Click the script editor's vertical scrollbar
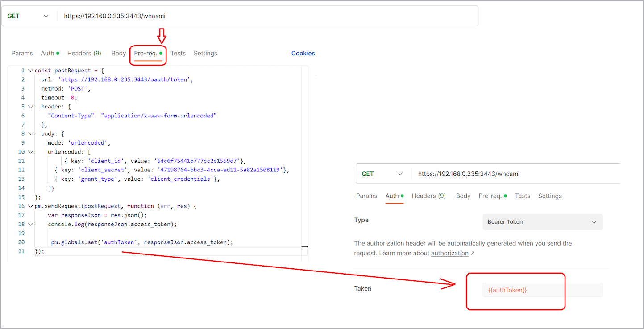 (x=305, y=163)
